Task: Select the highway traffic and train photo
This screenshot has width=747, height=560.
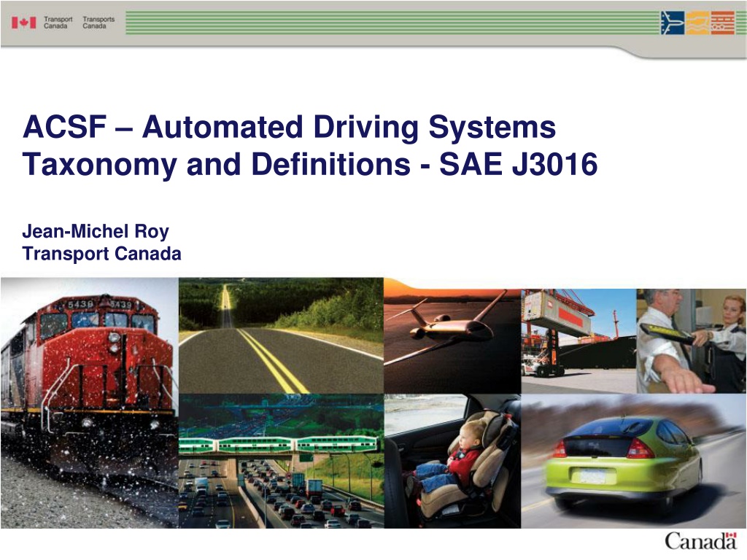Action: click(x=281, y=461)
